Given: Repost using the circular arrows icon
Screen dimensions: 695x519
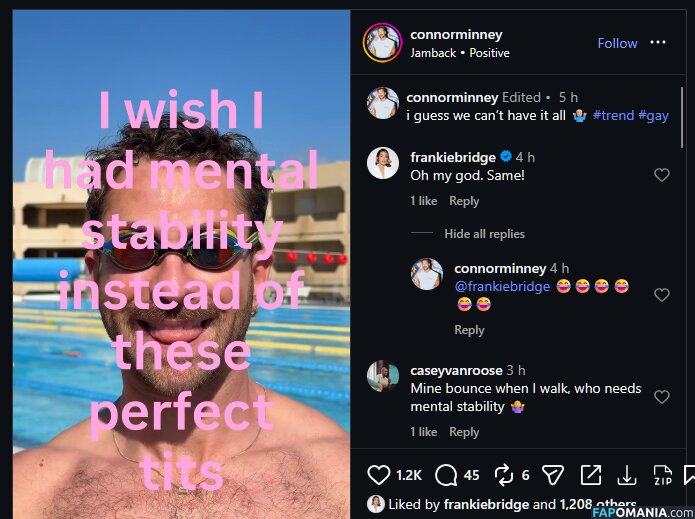Looking at the screenshot, I should [x=503, y=475].
